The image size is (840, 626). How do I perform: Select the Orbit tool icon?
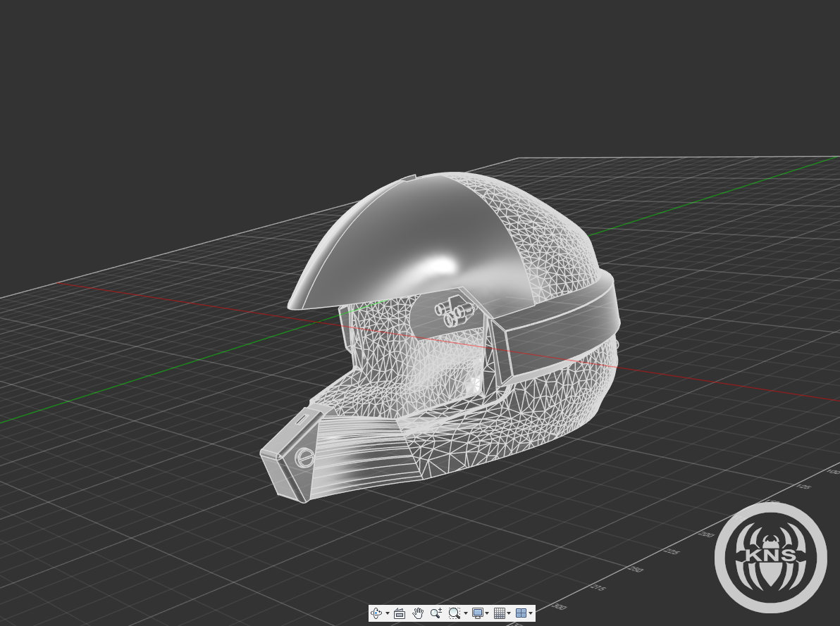[x=376, y=613]
